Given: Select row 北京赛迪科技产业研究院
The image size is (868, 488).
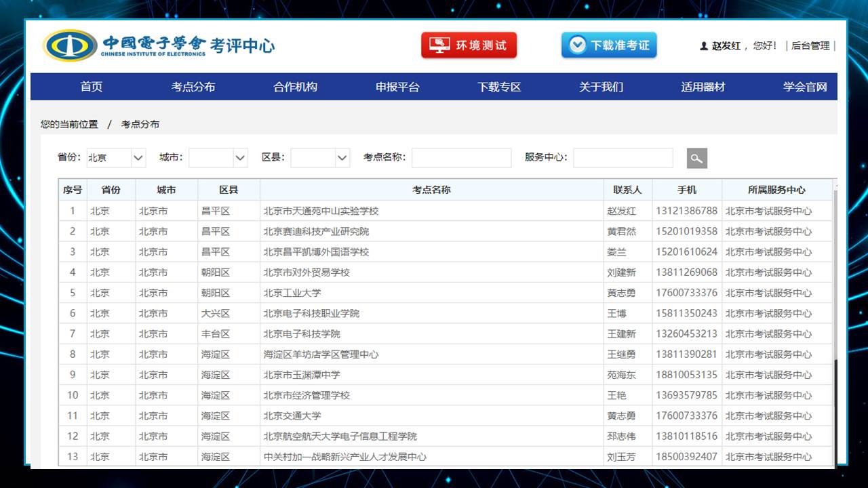Looking at the screenshot, I should pos(446,231).
